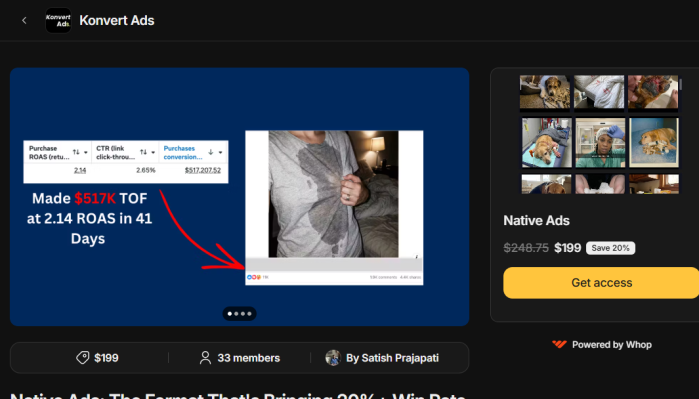Image resolution: width=699 pixels, height=399 pixels.
Task: Click the sort arrows on CTR column
Action: (x=143, y=152)
